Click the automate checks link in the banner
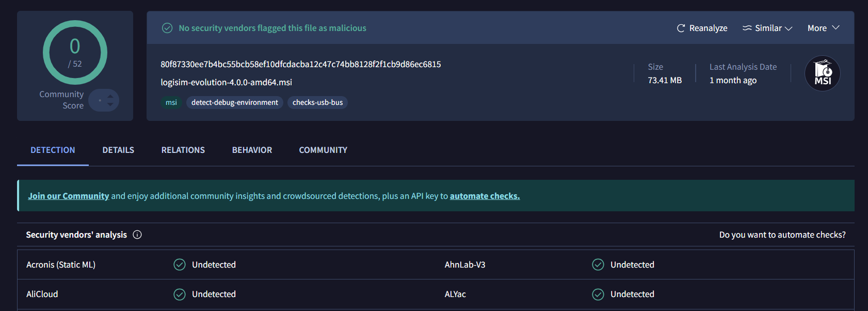Screen dimensions: 868x311 [x=485, y=196]
